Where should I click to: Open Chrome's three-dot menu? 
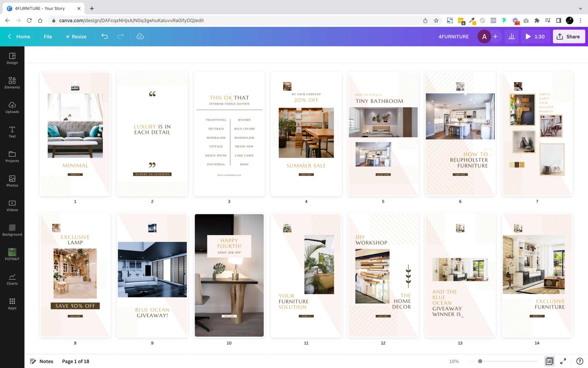pyautogui.click(x=581, y=20)
